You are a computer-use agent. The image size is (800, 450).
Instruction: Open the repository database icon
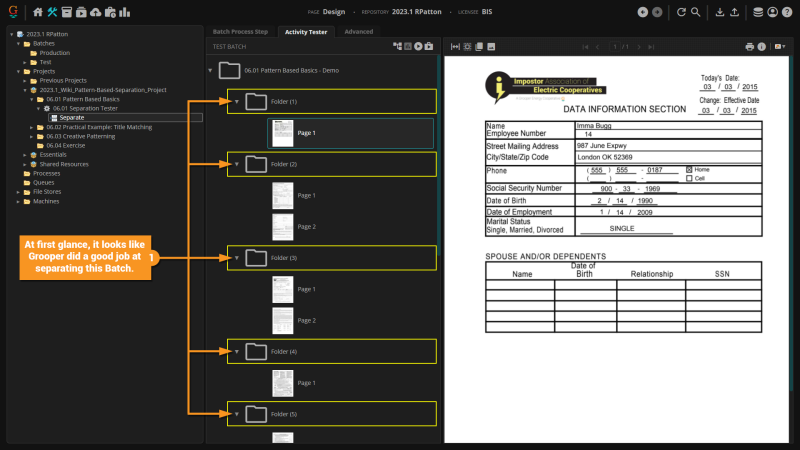pos(758,12)
